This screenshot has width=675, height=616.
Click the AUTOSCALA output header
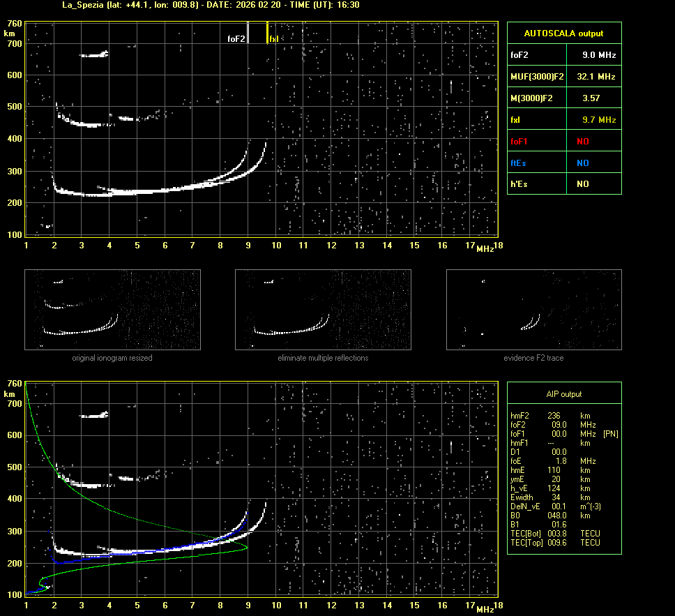click(563, 33)
